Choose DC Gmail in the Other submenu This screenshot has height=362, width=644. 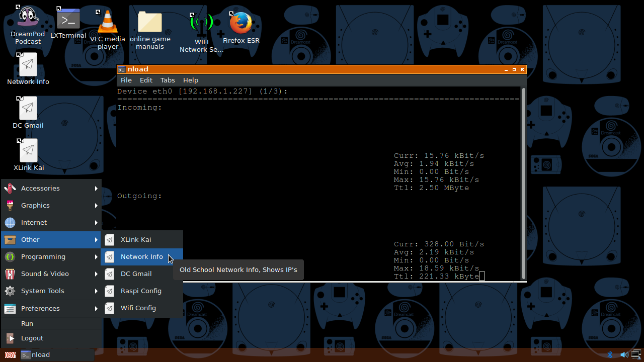(142, 274)
